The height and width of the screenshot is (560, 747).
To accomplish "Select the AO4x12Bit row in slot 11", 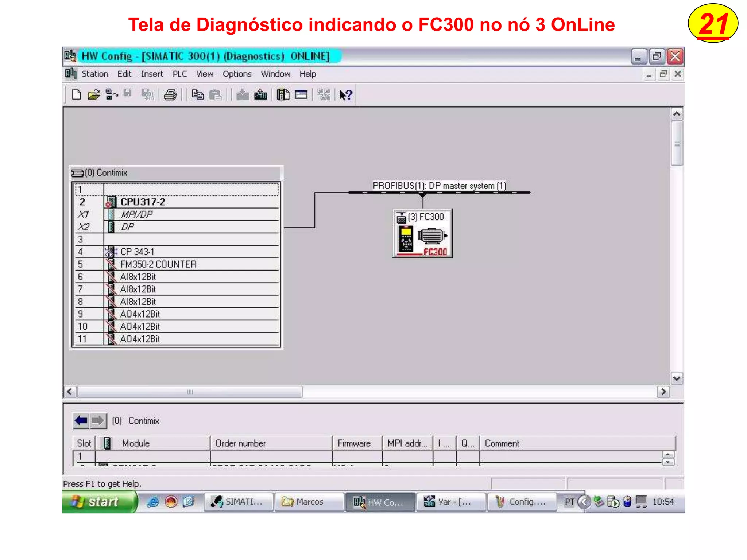I will click(x=177, y=339).
